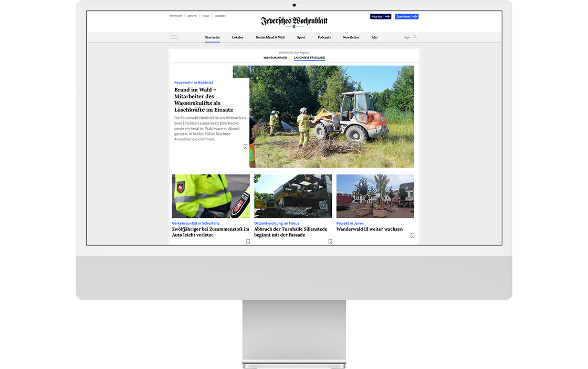The width and height of the screenshot is (588, 369).
Task: Open the Jobwelt link
Action: click(192, 16)
